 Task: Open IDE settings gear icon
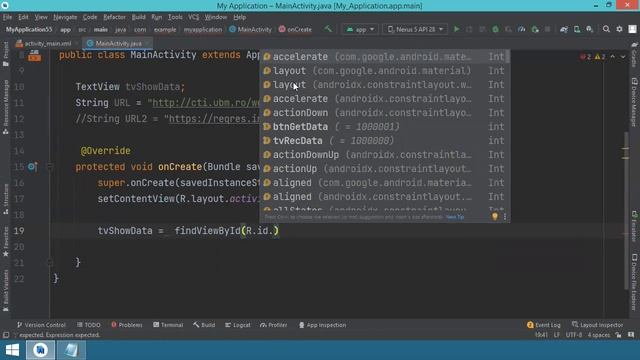pos(619,29)
